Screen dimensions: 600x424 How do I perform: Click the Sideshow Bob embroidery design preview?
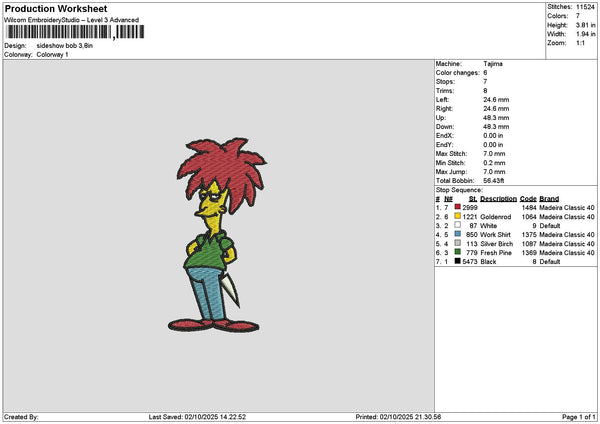tap(217, 235)
